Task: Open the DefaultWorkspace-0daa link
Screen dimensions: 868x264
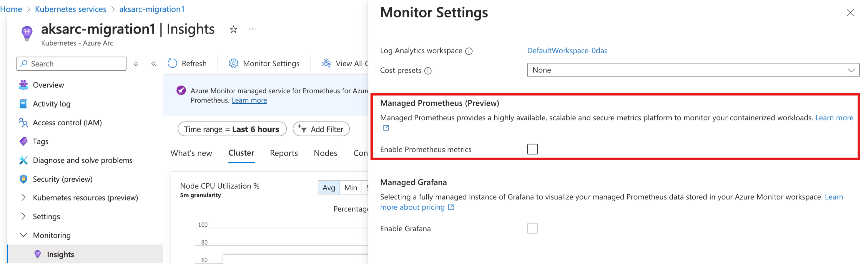Action: pos(567,51)
